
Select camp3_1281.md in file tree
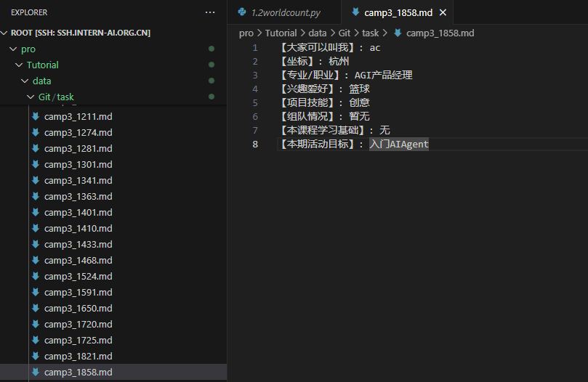click(x=78, y=149)
